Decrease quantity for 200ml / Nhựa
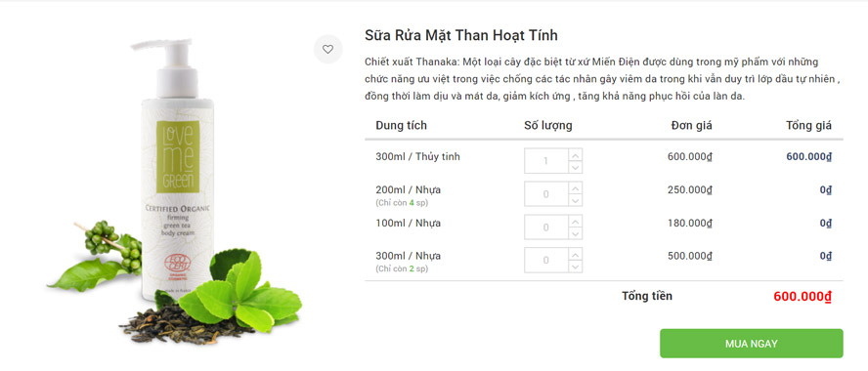Viewport: 868px width, 371px height. [575, 200]
